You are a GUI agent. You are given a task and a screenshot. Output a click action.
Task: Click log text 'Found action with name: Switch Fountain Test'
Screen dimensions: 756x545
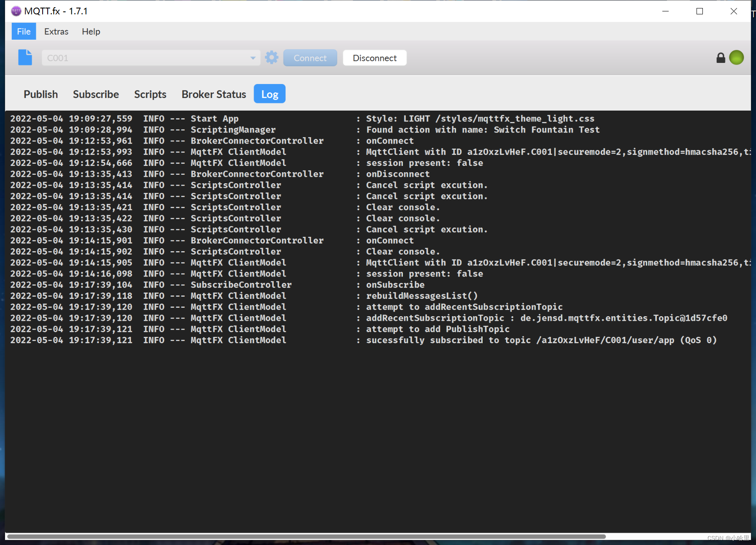coord(483,130)
